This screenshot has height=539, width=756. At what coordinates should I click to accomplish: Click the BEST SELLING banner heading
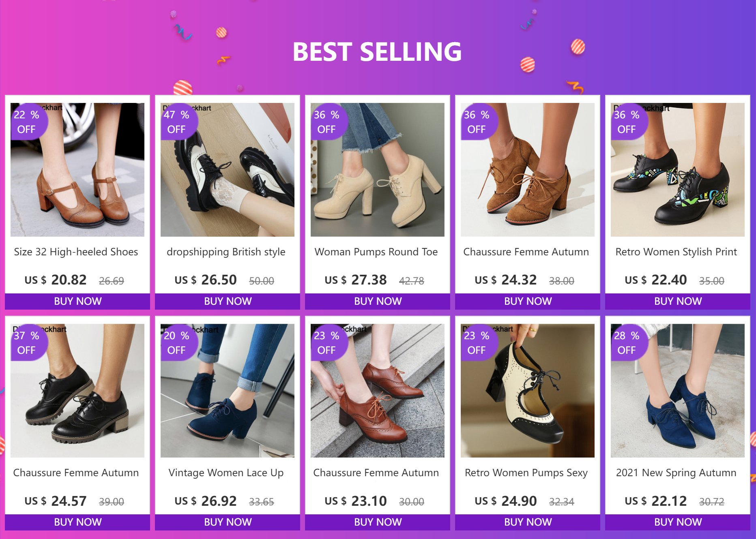pos(377,52)
